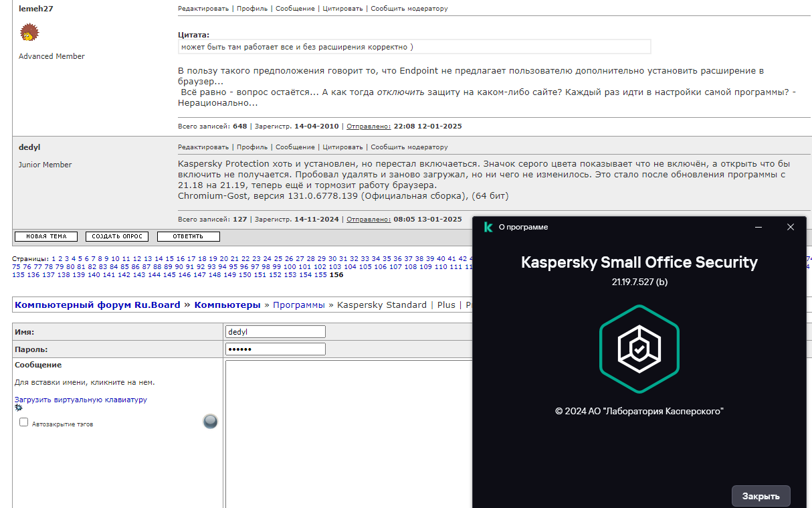This screenshot has height=508, width=812.
Task: Click the Junior Member label
Action: coord(45,165)
